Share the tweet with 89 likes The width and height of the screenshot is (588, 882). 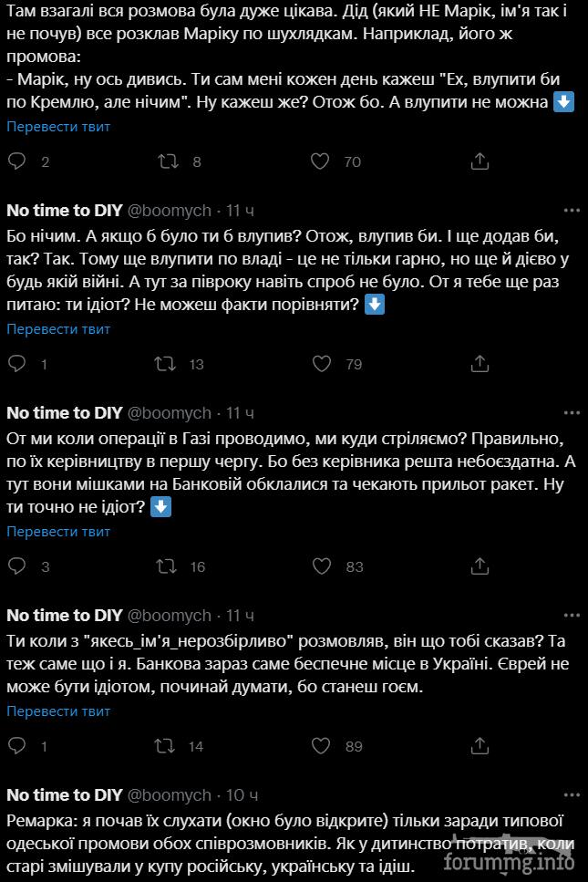pos(480,746)
